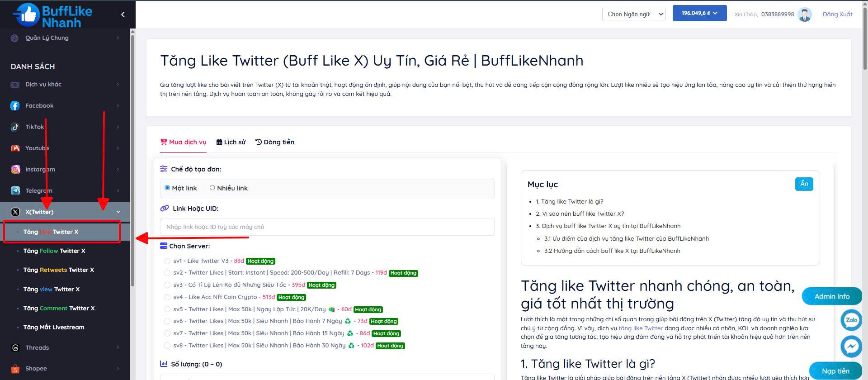This screenshot has height=380, width=868.
Task: Click the Dịch vụ khác icon
Action: (x=15, y=85)
